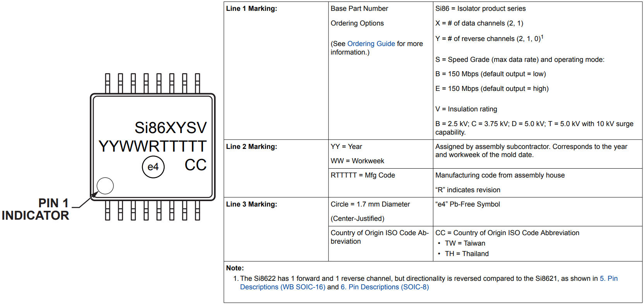
Task: Select 'TH = Thailand' bullet
Action: 467,254
